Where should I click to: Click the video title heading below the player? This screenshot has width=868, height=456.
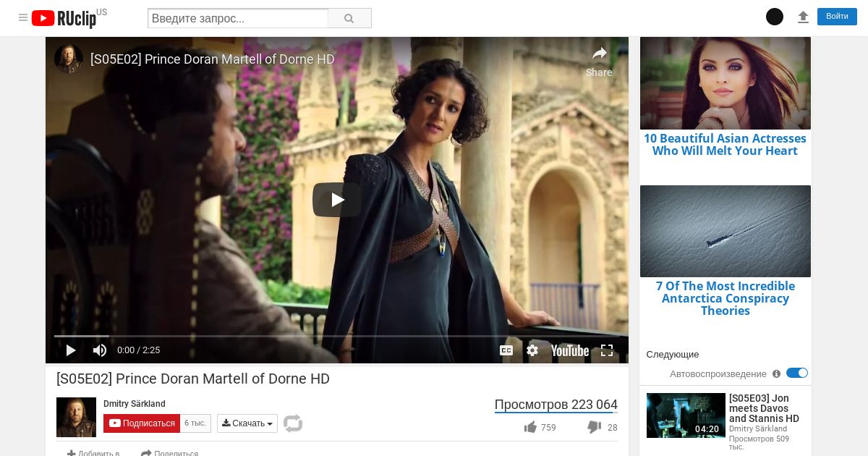(193, 379)
